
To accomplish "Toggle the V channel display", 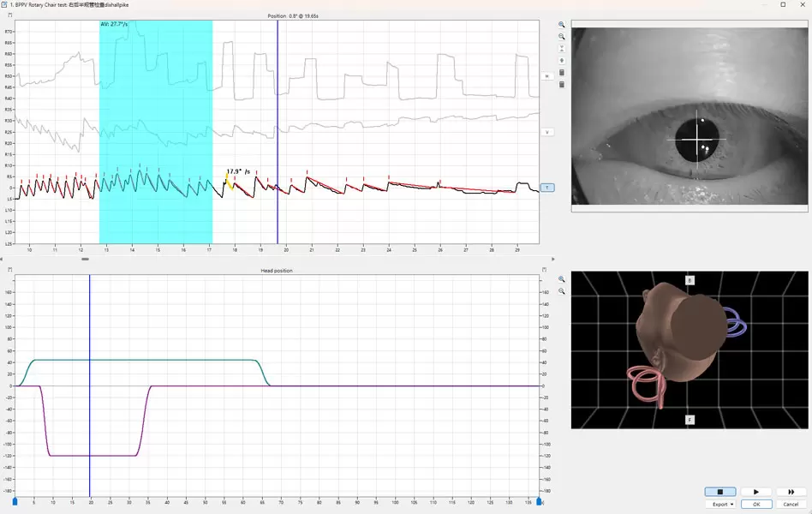I will tap(546, 131).
